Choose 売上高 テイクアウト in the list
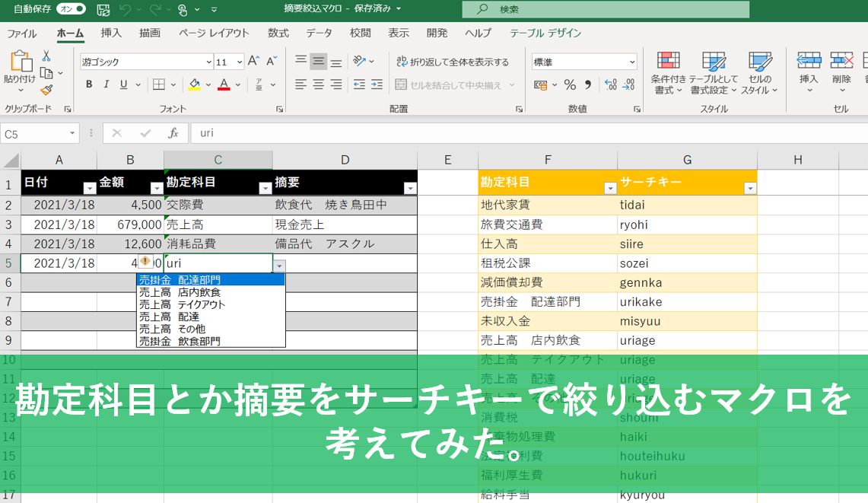Image resolution: width=868 pixels, height=503 pixels. pos(182,304)
